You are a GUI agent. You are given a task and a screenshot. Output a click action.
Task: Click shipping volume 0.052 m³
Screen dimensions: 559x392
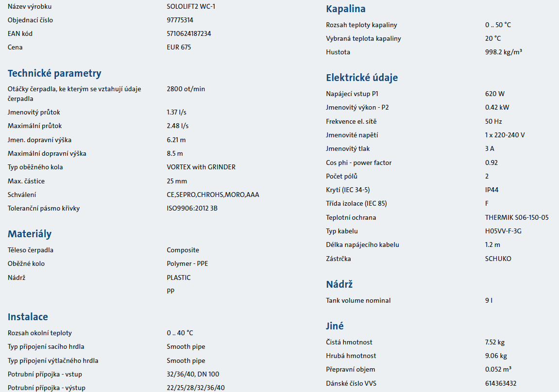pos(498,369)
